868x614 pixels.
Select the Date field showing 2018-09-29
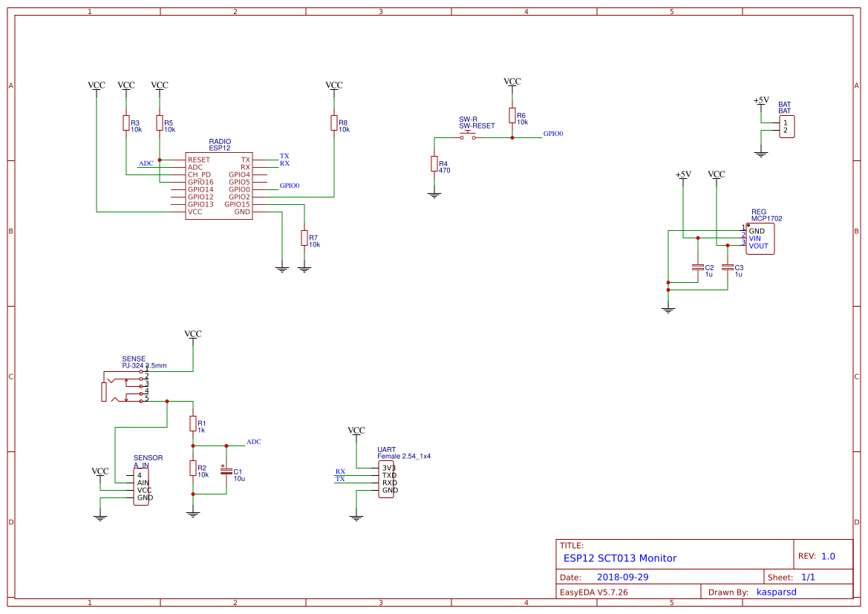click(623, 576)
